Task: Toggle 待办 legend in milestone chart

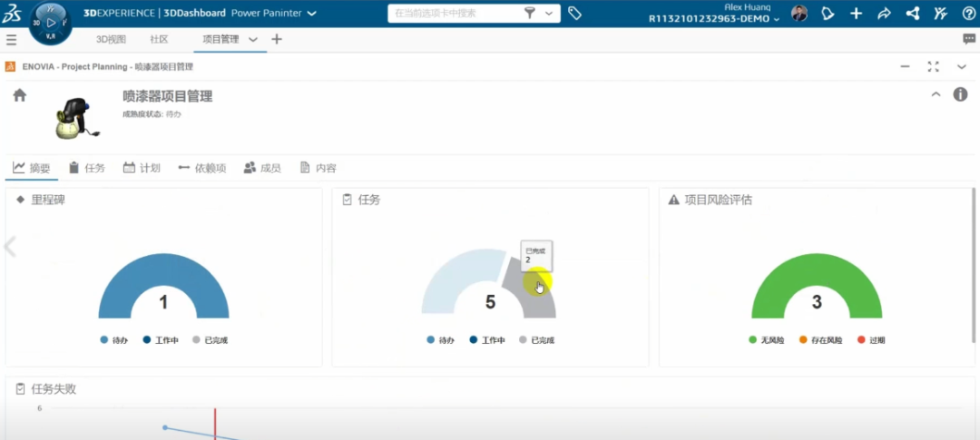Action: pos(114,340)
